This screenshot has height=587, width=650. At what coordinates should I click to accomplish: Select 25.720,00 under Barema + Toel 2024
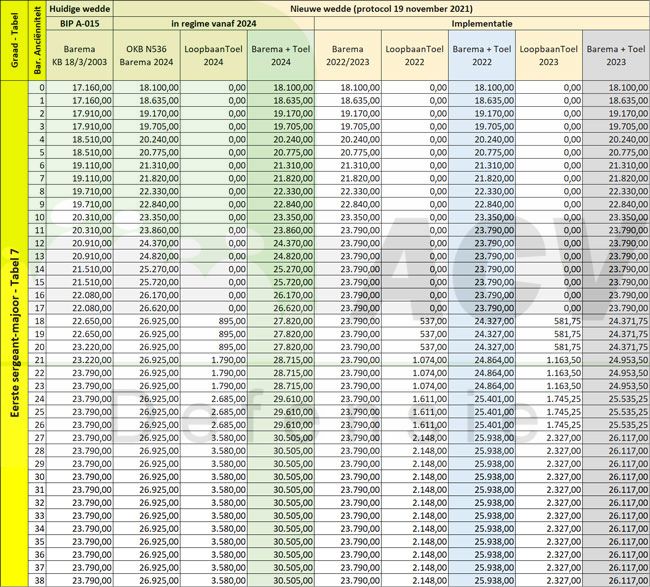(281, 282)
